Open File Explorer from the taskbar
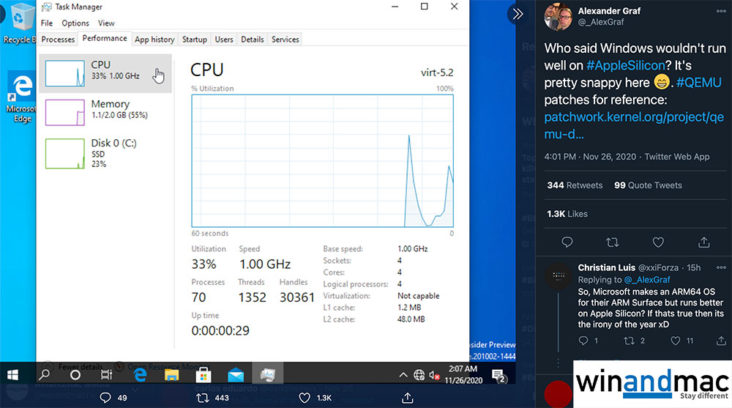Viewport: 732px width, 408px height. tap(171, 375)
